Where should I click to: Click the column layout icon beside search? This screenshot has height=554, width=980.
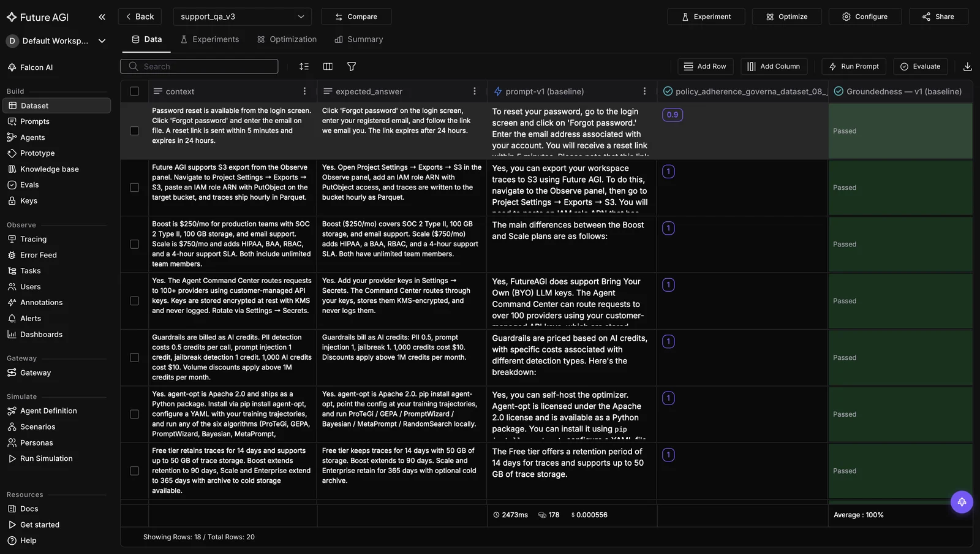pos(328,66)
